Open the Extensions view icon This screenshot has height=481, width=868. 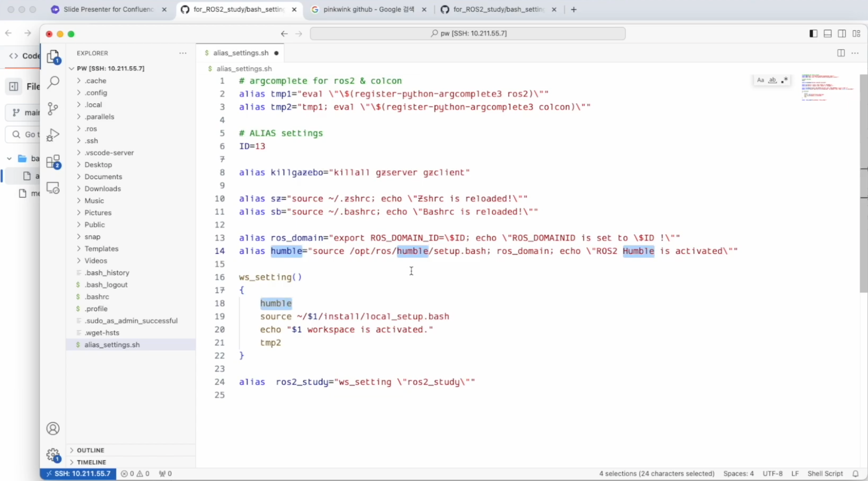[x=53, y=162]
